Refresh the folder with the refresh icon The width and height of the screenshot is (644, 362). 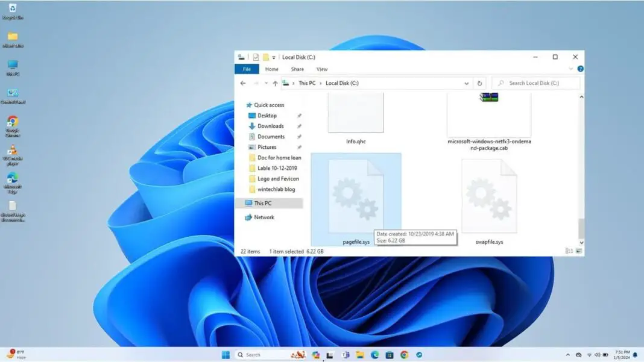tap(479, 83)
